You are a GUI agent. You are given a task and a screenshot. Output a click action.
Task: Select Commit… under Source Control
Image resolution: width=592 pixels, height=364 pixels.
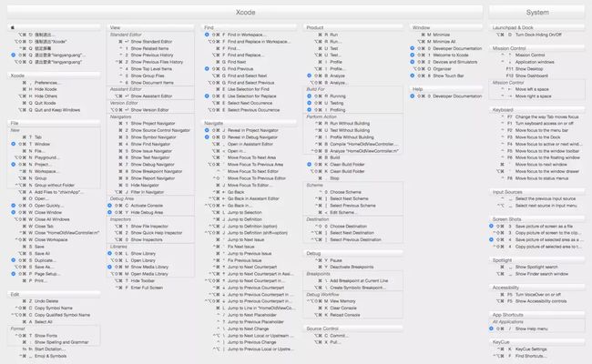[x=339, y=336]
